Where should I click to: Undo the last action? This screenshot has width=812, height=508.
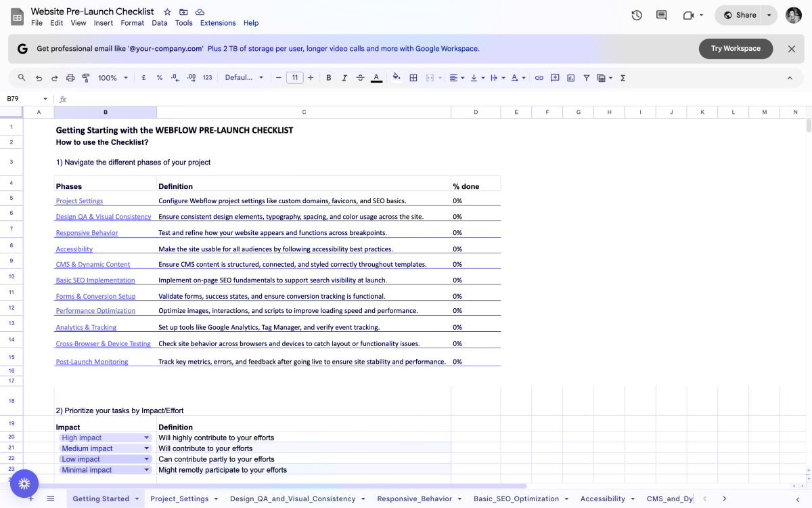[x=39, y=78]
